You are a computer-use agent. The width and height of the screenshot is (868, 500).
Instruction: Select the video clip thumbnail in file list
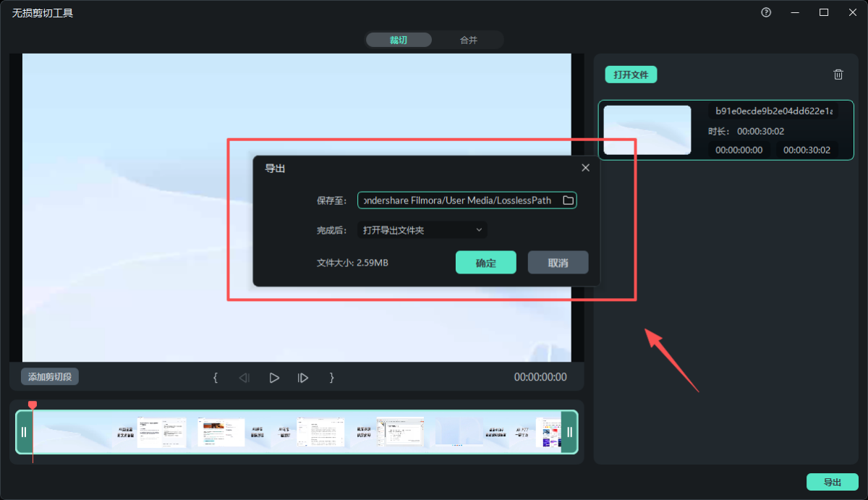[647, 130]
